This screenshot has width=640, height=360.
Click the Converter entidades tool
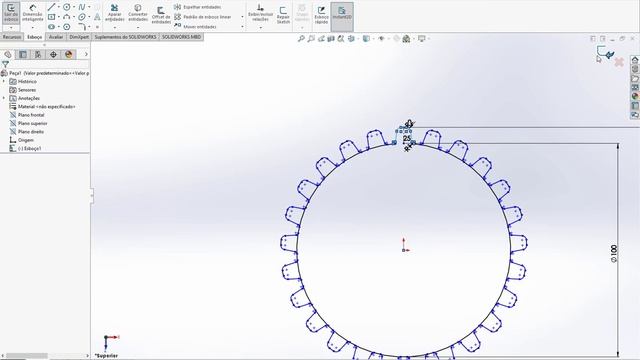tap(138, 13)
